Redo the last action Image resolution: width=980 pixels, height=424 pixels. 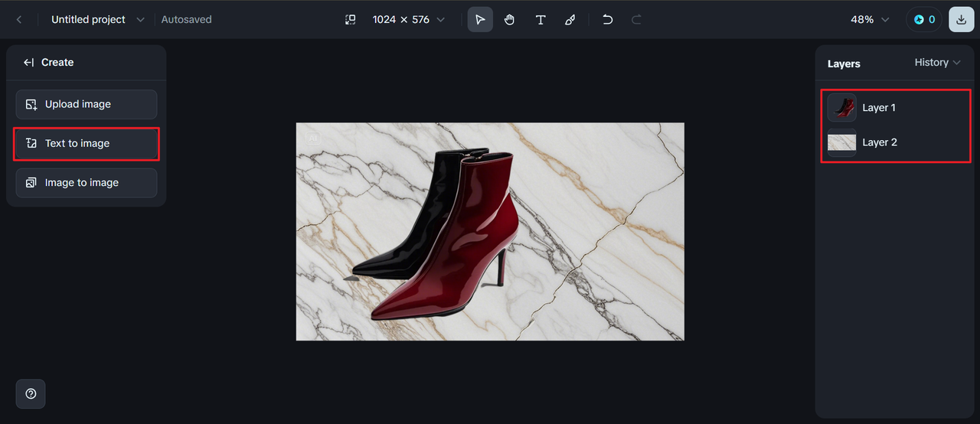point(636,19)
